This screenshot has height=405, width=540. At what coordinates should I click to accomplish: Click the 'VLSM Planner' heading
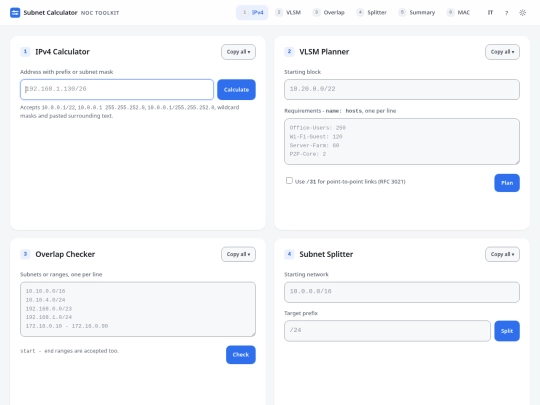coord(324,52)
